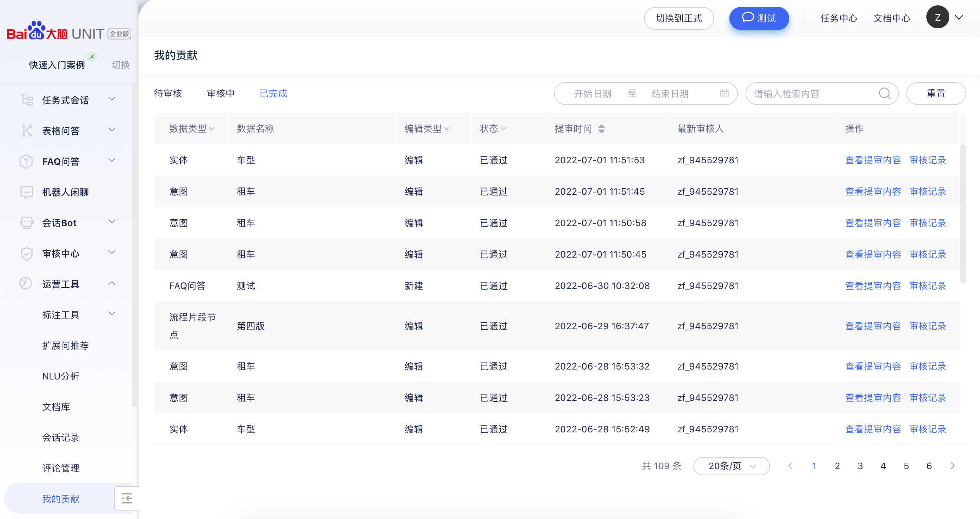The image size is (980, 519).
Task: Click the 审核中心 shield icon
Action: pos(26,253)
